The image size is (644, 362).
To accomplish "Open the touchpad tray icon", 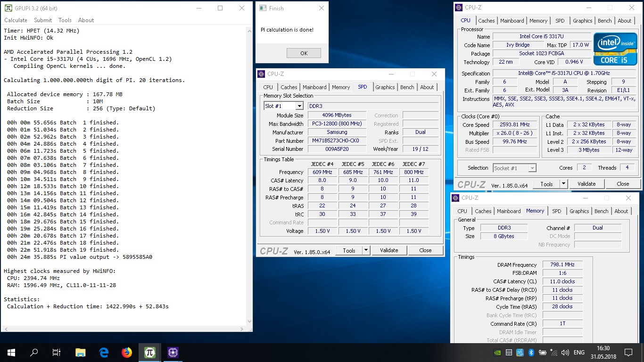I will pyautogui.click(x=509, y=352).
